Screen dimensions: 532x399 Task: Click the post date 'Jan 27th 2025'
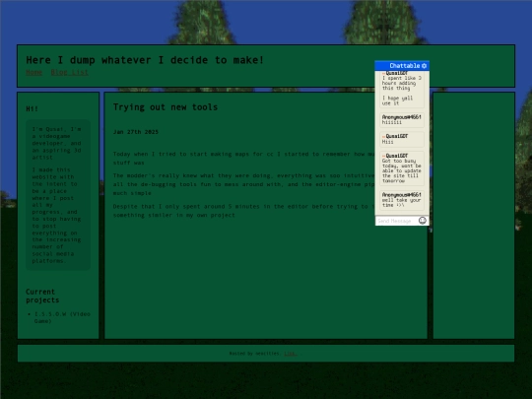[x=136, y=132]
